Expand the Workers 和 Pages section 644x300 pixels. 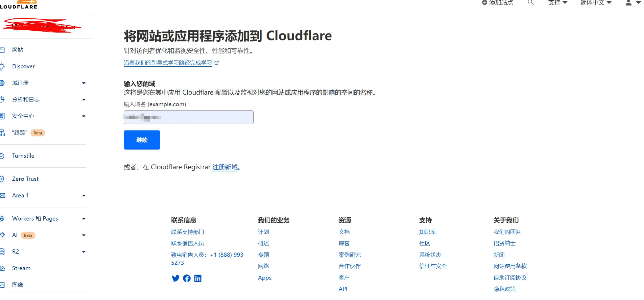(x=84, y=219)
